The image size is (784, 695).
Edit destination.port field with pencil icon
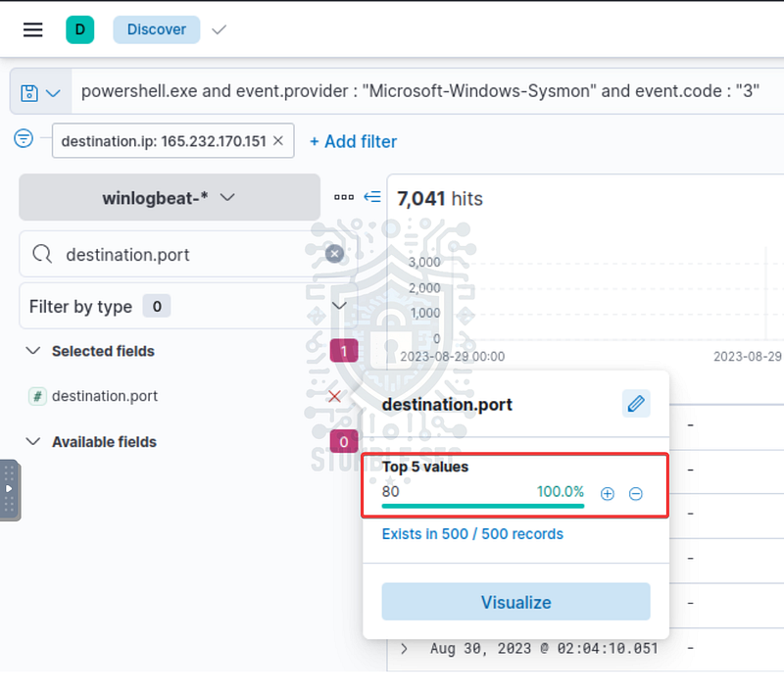636,404
